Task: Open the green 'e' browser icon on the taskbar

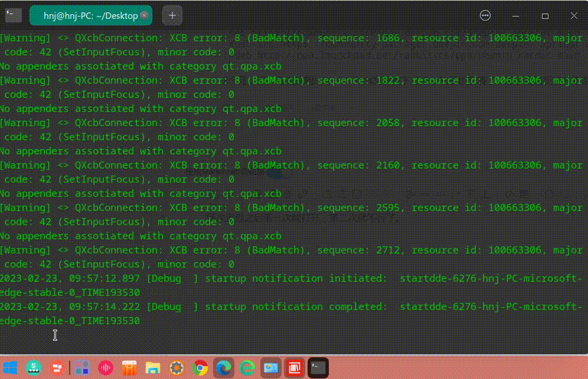Action: pos(247,368)
